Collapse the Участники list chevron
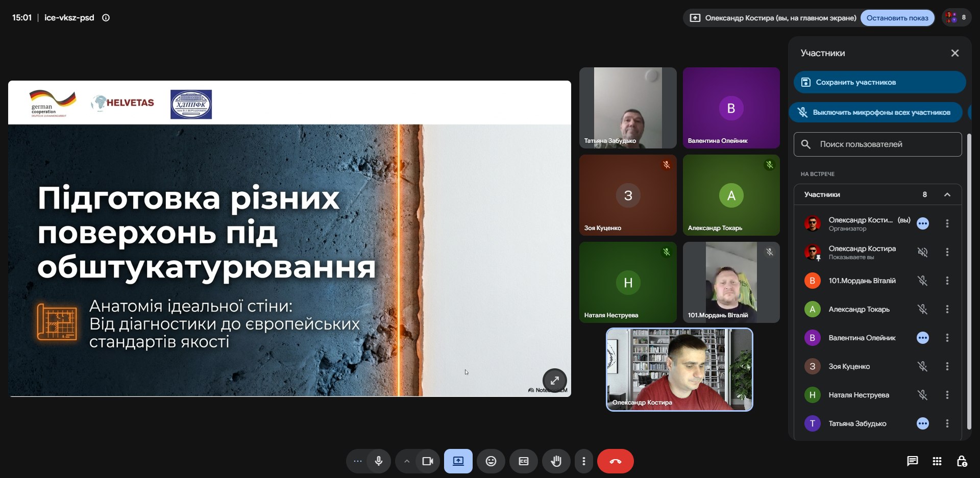 coord(947,194)
